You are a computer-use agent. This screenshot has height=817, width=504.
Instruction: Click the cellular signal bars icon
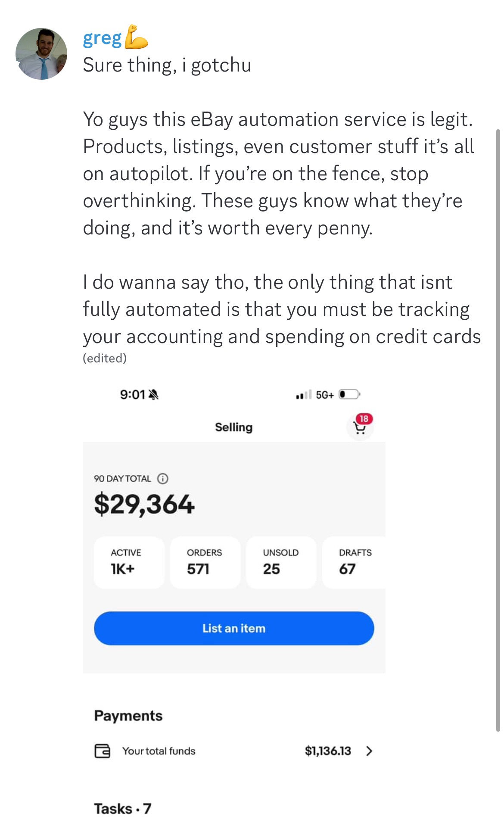303,395
